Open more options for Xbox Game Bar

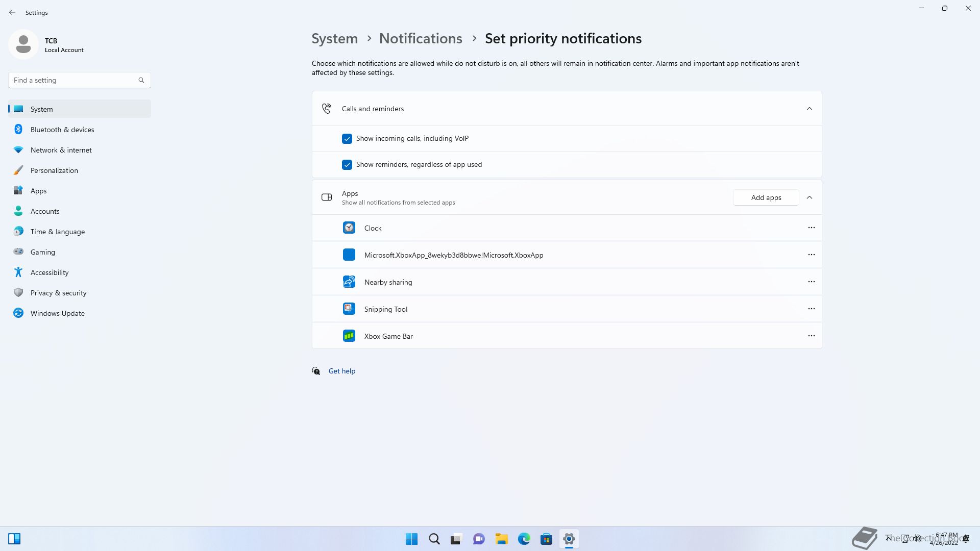(811, 336)
